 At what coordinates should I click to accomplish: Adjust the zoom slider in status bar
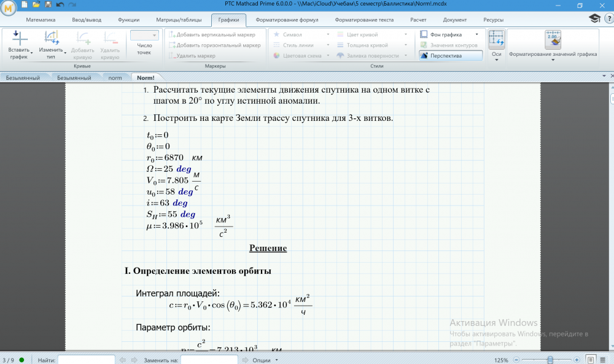[551, 360]
